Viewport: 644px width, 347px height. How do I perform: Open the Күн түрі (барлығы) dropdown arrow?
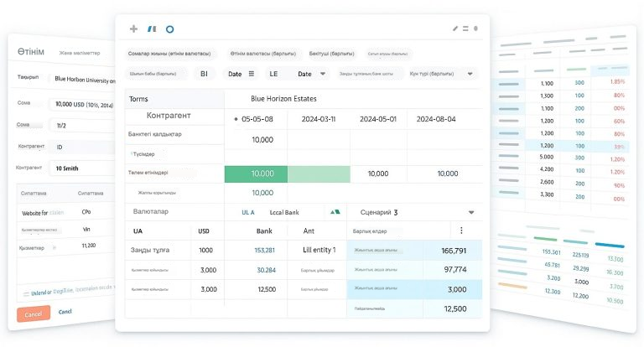[x=470, y=74]
